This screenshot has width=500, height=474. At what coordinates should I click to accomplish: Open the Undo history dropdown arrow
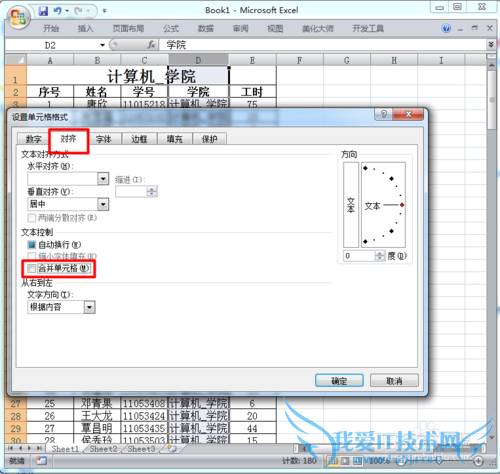[x=67, y=11]
